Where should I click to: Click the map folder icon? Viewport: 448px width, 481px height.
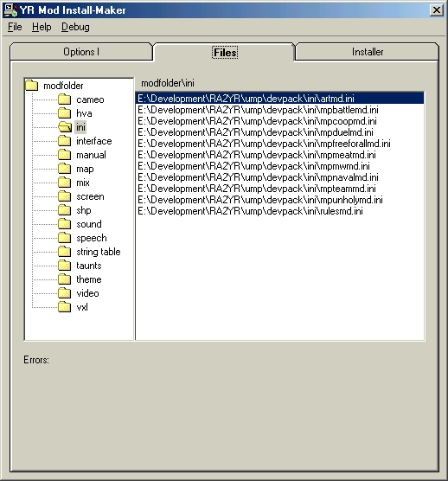[64, 169]
